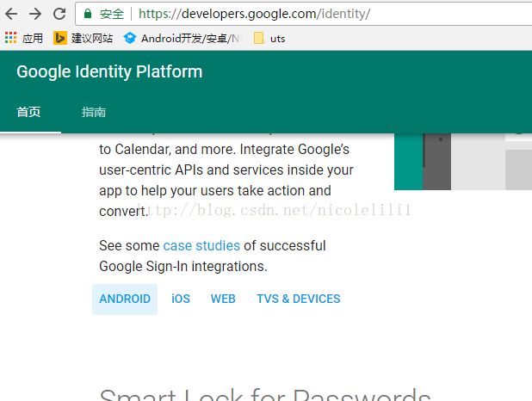532x401 pixels.
Task: Reload the page with refresh icon
Action: (x=59, y=14)
